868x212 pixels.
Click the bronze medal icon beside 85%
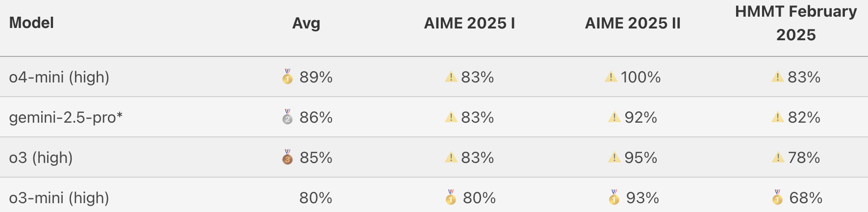(x=287, y=158)
